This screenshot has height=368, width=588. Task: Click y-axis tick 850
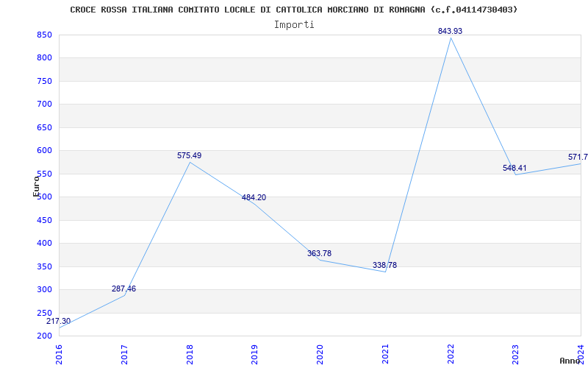coord(44,35)
